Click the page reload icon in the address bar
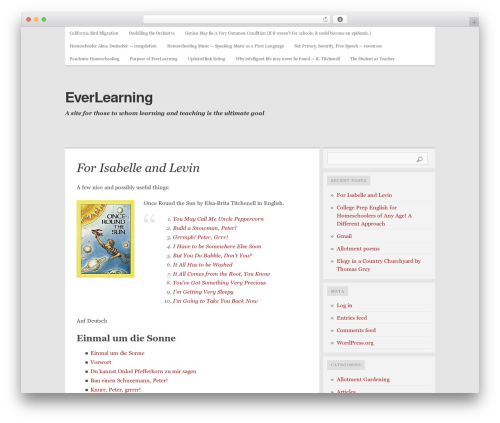The image size is (500, 423). click(x=325, y=19)
